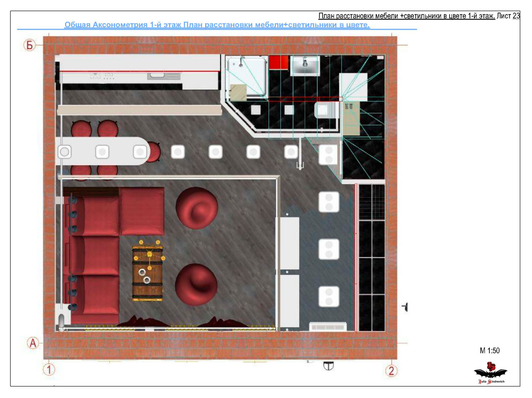Select the corner shower tray
The width and height of the screenshot is (532, 398).
tap(246, 78)
